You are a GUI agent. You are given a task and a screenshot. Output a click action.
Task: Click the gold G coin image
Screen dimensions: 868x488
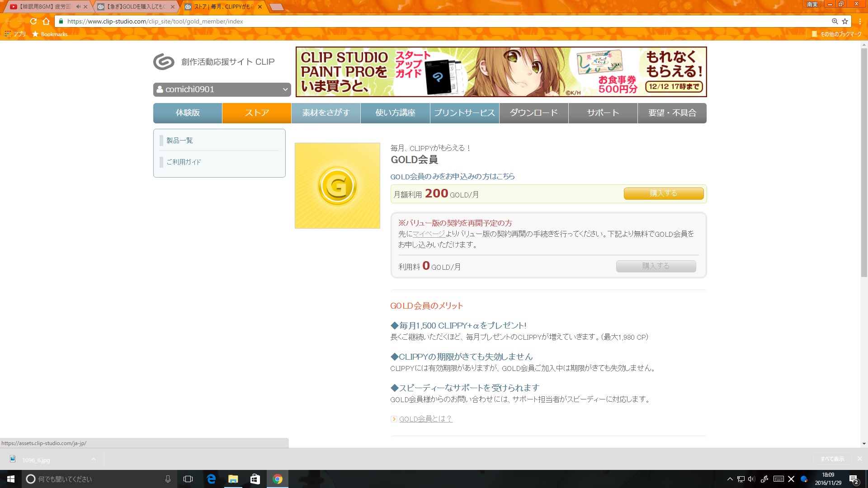click(x=337, y=186)
